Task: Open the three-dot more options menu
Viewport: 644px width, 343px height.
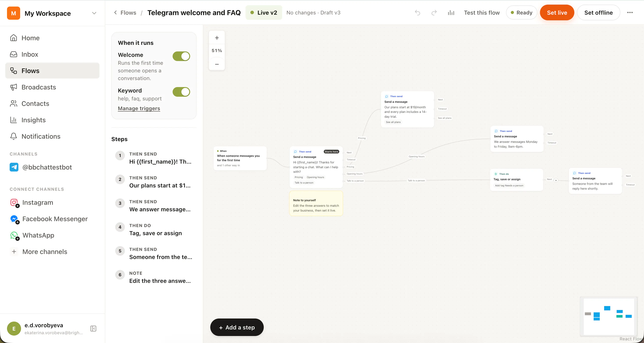Action: [630, 12]
